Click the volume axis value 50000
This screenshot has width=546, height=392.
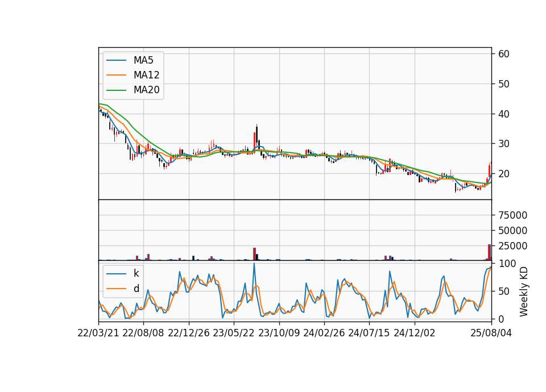pyautogui.click(x=512, y=231)
